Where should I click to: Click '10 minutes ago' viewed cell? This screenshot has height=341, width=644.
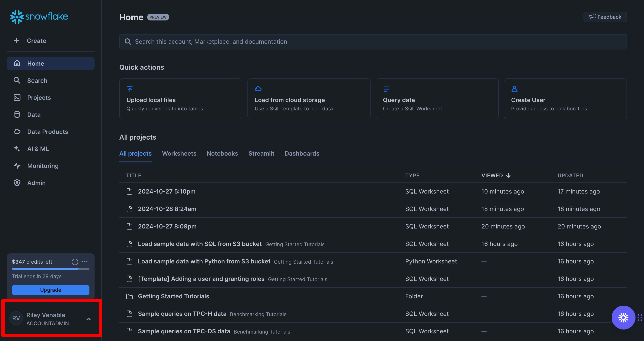coord(503,191)
